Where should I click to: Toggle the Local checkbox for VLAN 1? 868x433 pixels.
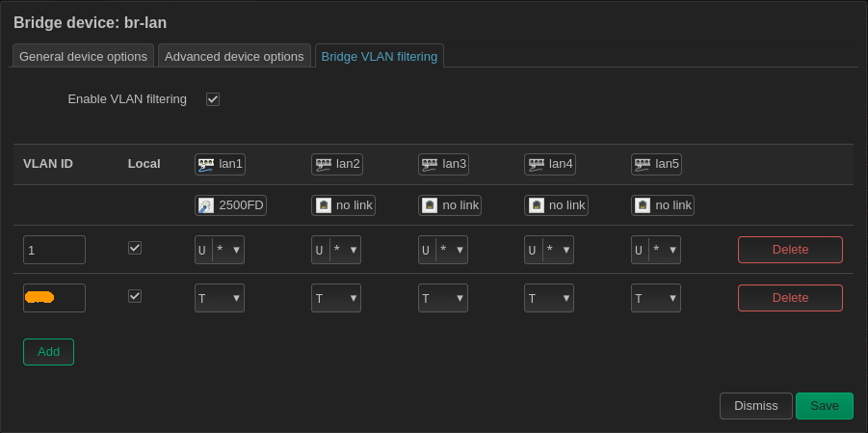click(x=135, y=248)
